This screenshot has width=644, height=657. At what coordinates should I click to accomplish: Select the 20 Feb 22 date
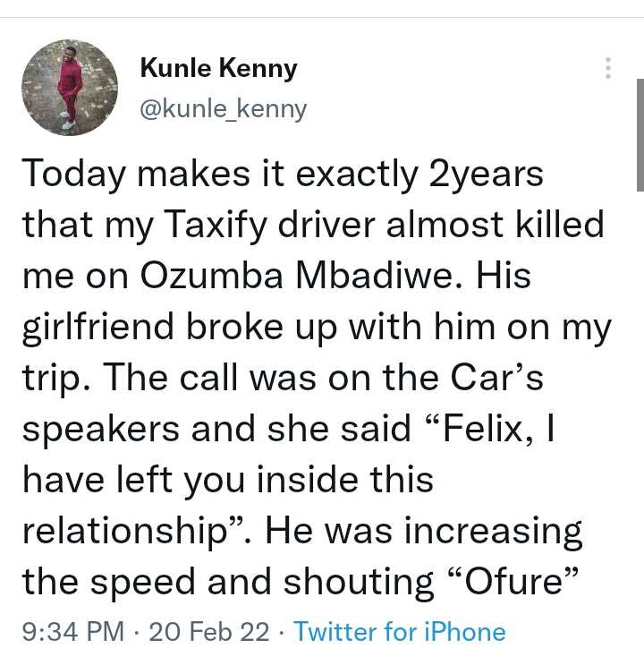209,632
